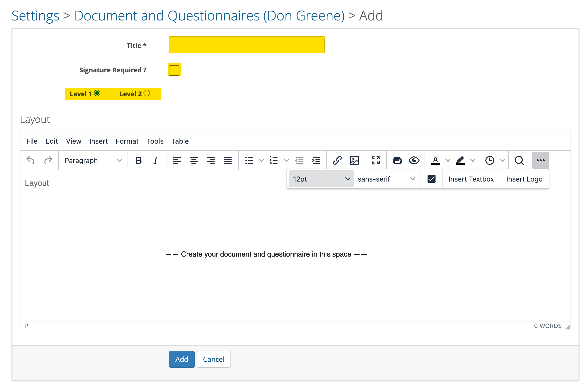Enter fullscreen editing mode
Image resolution: width=588 pixels, height=389 pixels.
(376, 160)
